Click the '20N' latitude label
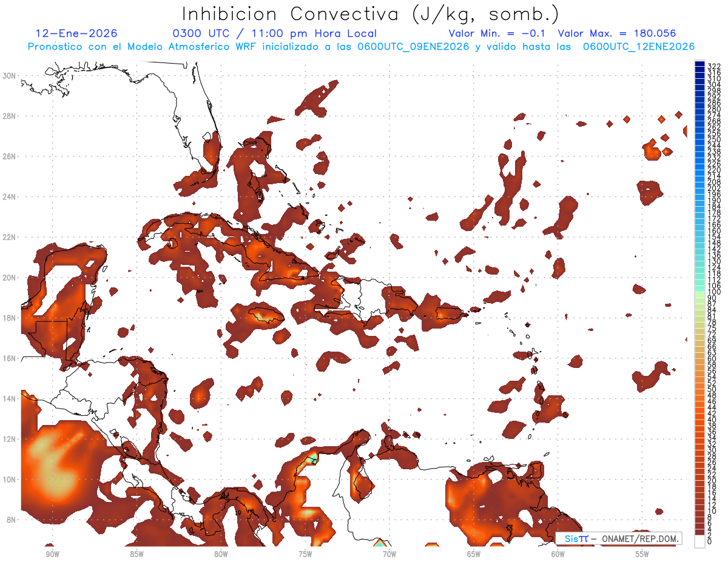728x562 pixels. 9,278
